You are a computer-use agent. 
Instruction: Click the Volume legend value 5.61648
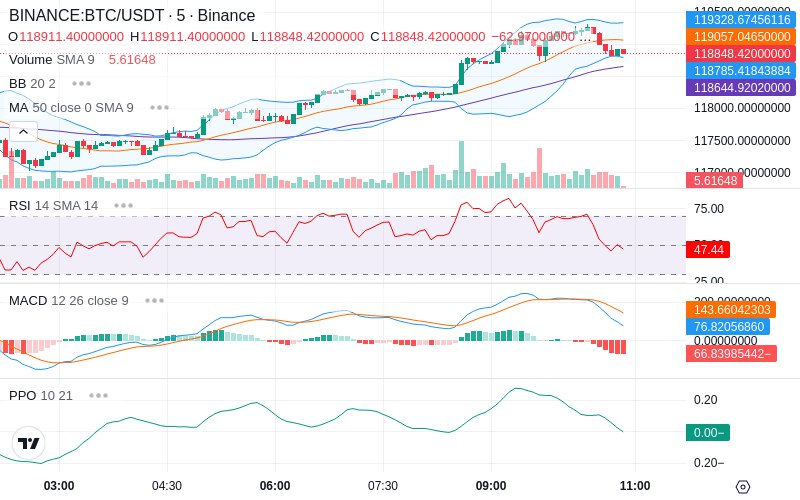click(x=132, y=60)
